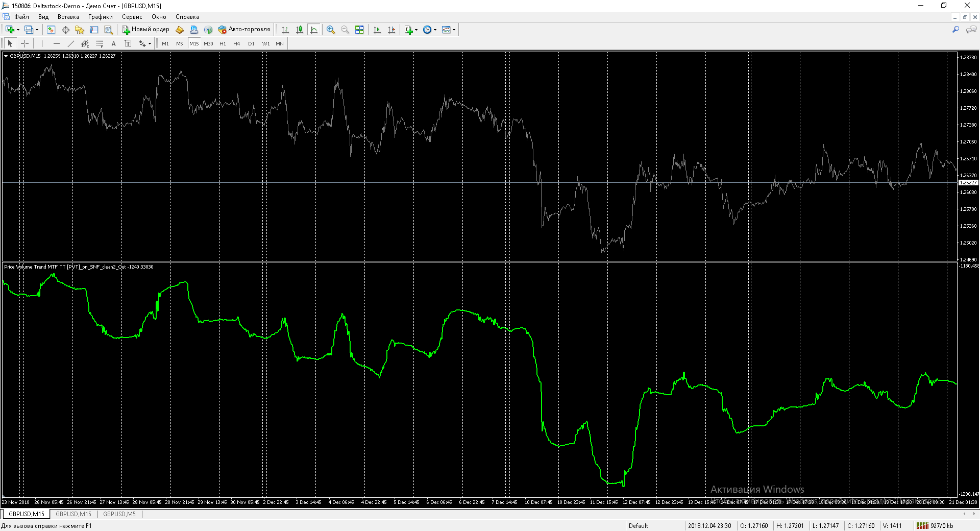Zoom out of the chart
The width and height of the screenshot is (980, 531).
(345, 30)
